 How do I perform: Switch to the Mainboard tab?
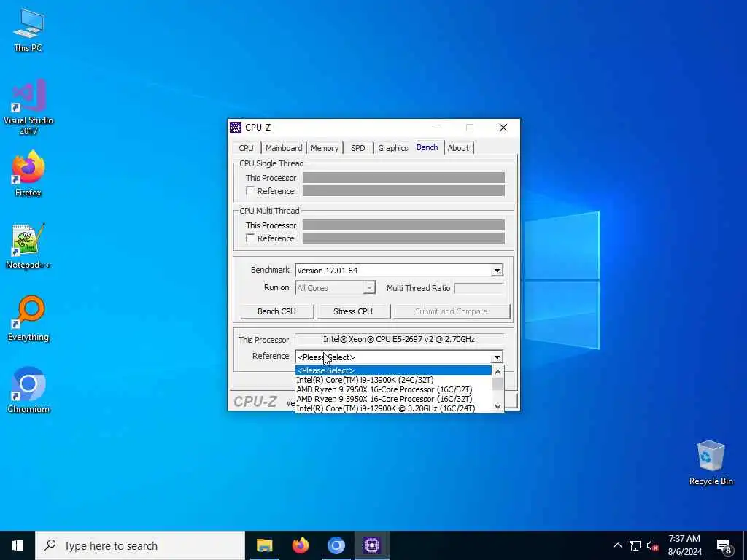tap(284, 148)
